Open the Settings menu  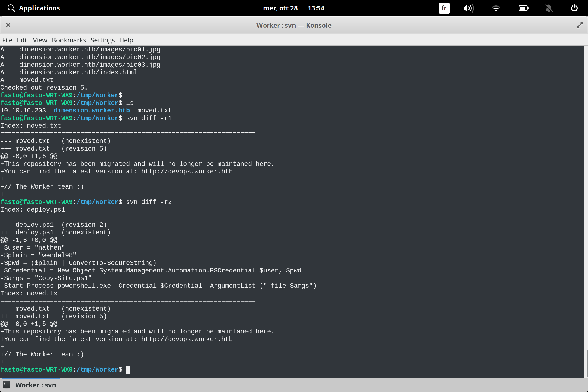[102, 40]
